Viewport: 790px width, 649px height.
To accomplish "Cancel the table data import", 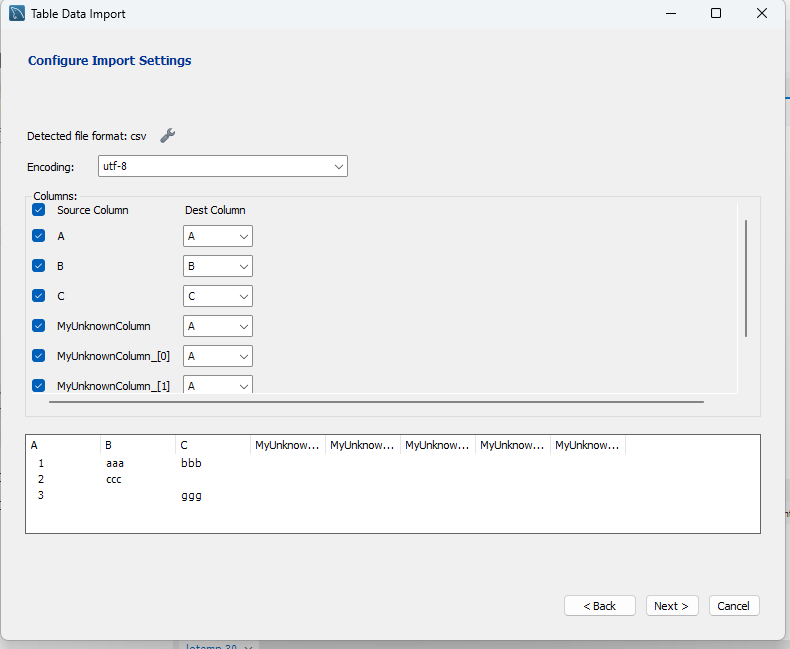I will tap(734, 606).
